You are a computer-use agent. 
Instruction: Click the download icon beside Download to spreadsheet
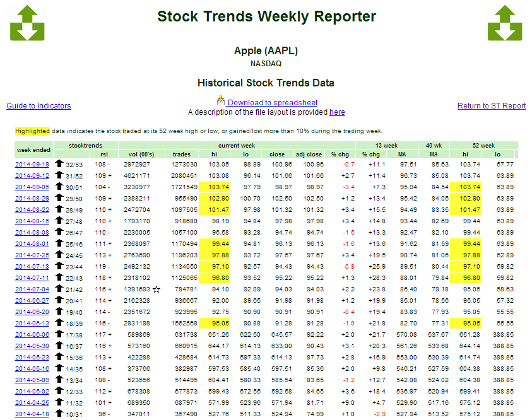click(220, 101)
